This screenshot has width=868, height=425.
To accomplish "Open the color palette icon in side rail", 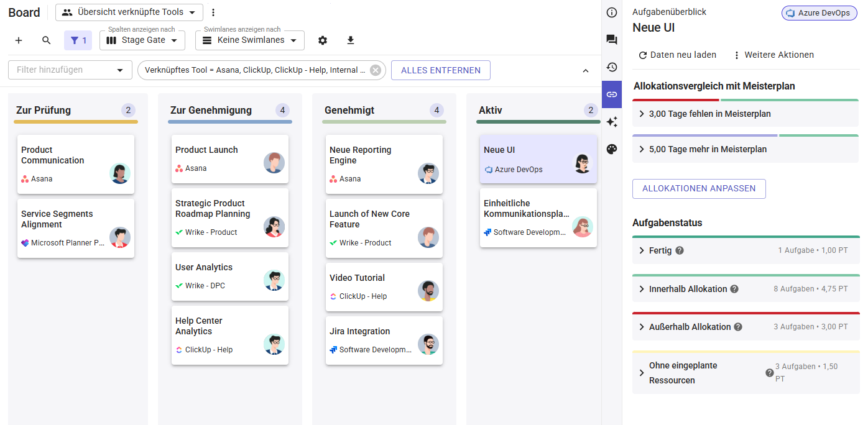I will coord(612,149).
